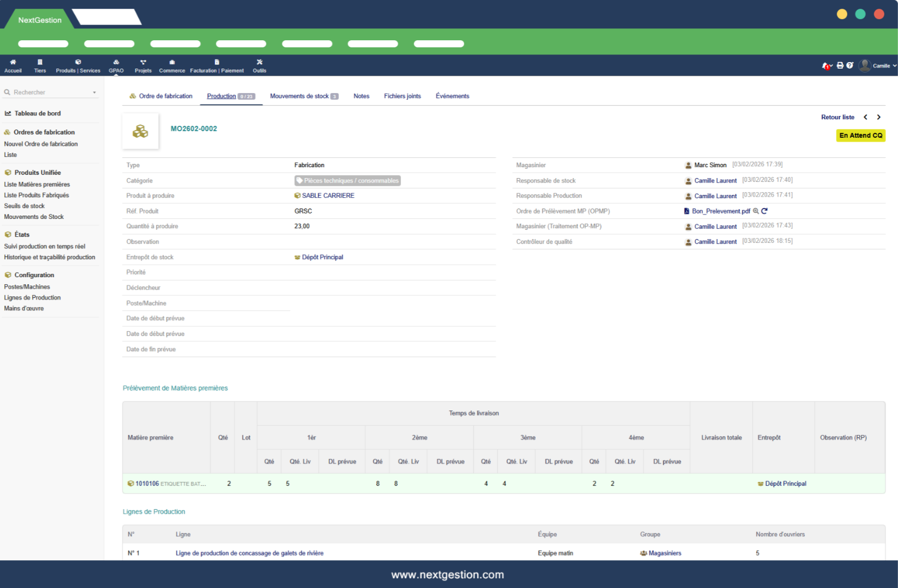
Task: Click the printer icon in top bar
Action: pyautogui.click(x=840, y=65)
